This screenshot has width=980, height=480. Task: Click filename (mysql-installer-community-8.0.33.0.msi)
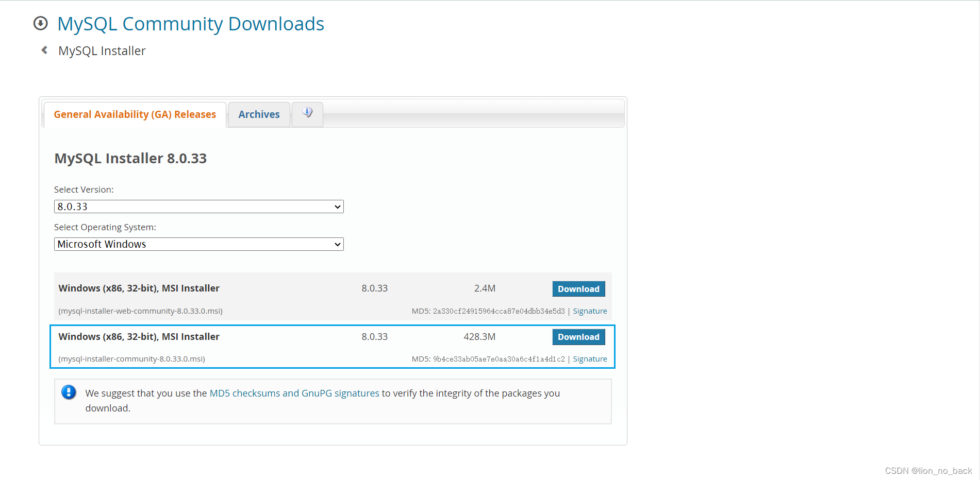tap(132, 359)
